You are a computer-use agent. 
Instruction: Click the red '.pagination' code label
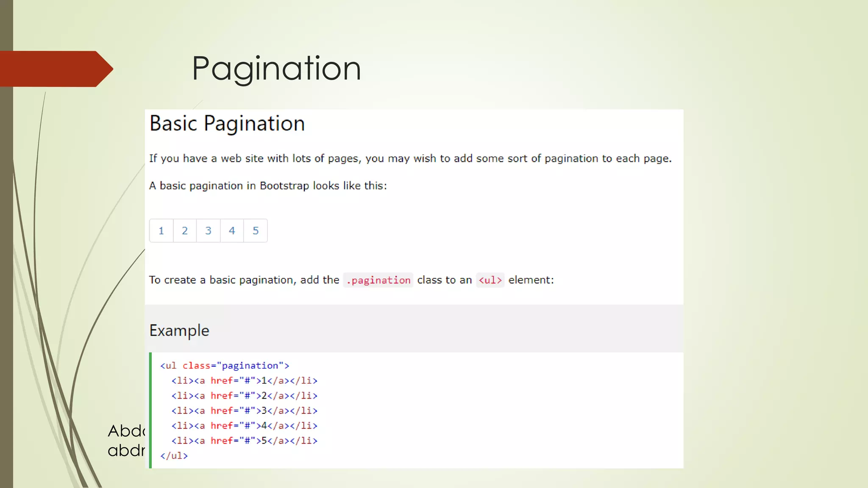point(378,280)
